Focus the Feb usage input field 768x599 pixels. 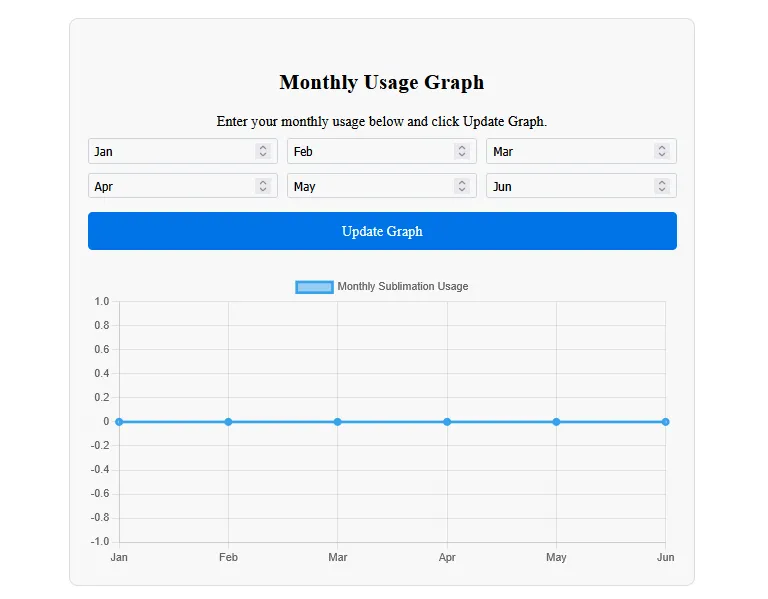click(369, 151)
